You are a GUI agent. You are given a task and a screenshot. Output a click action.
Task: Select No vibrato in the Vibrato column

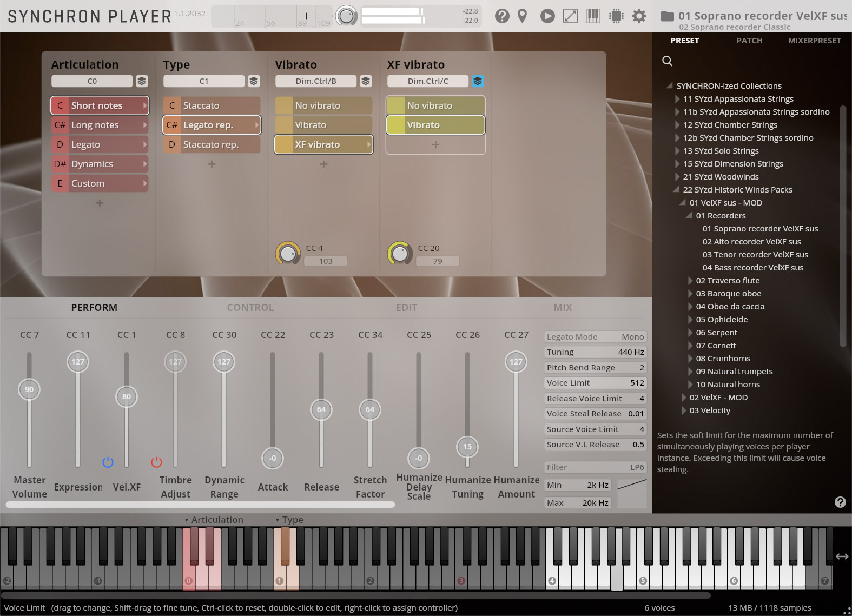(x=323, y=105)
